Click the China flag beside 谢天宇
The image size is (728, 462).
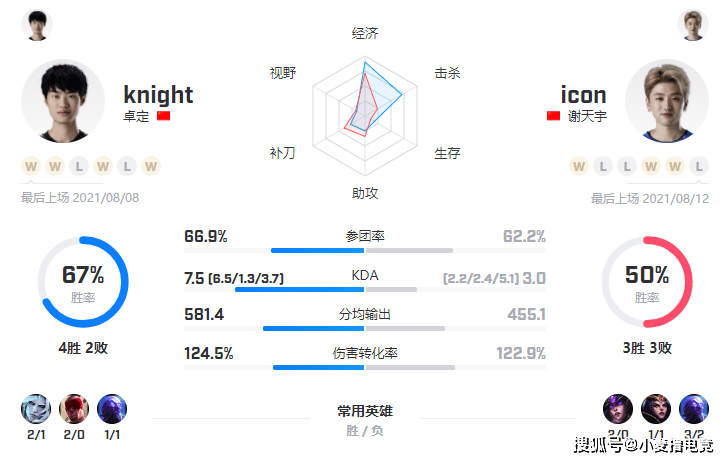pyautogui.click(x=553, y=116)
